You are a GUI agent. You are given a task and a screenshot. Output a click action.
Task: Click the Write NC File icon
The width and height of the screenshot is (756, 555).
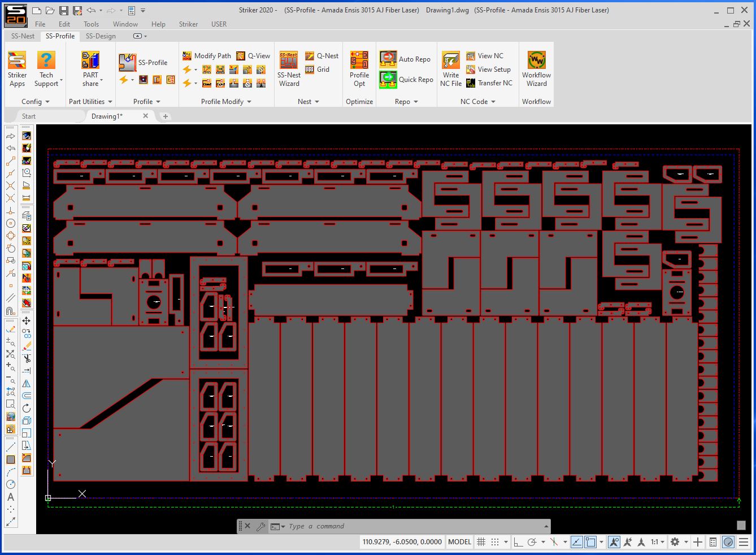point(451,69)
